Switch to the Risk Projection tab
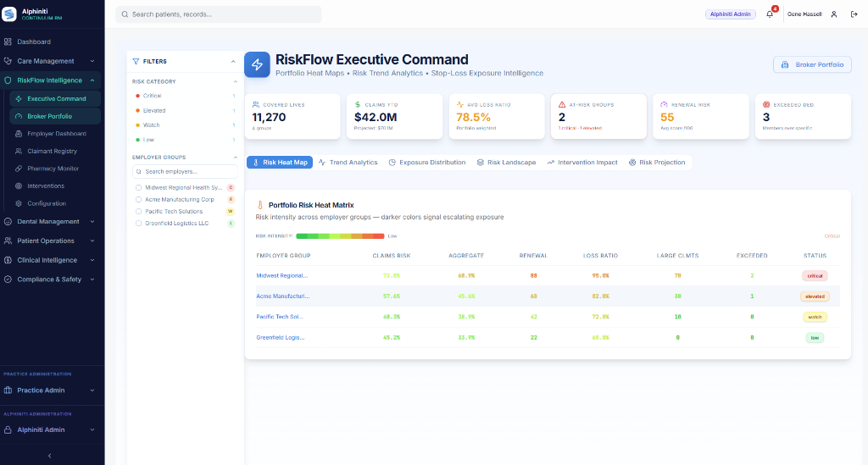 [x=657, y=163]
